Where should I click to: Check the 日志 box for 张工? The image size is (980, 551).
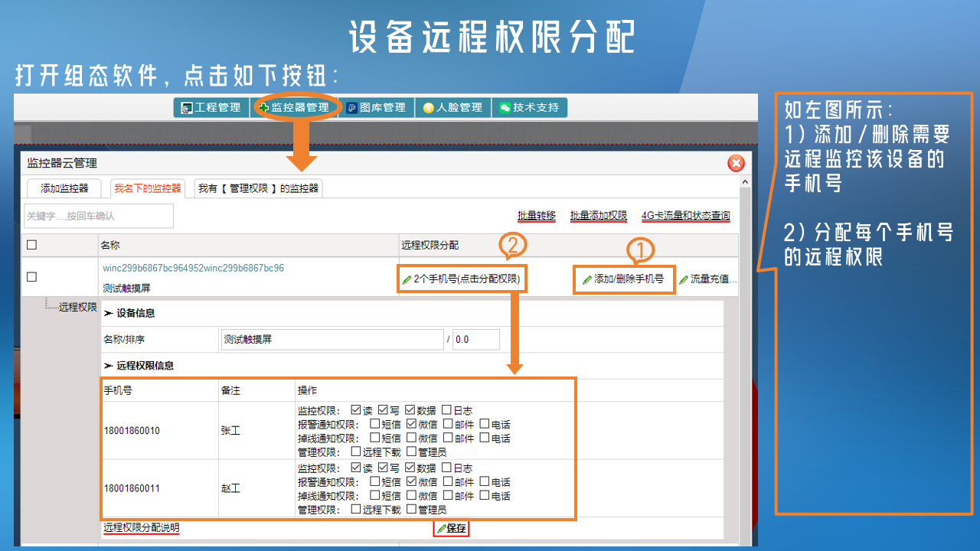pyautogui.click(x=446, y=410)
